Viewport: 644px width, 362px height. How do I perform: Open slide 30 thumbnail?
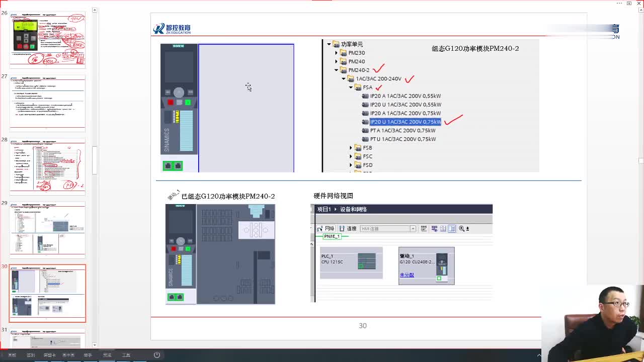tap(47, 293)
